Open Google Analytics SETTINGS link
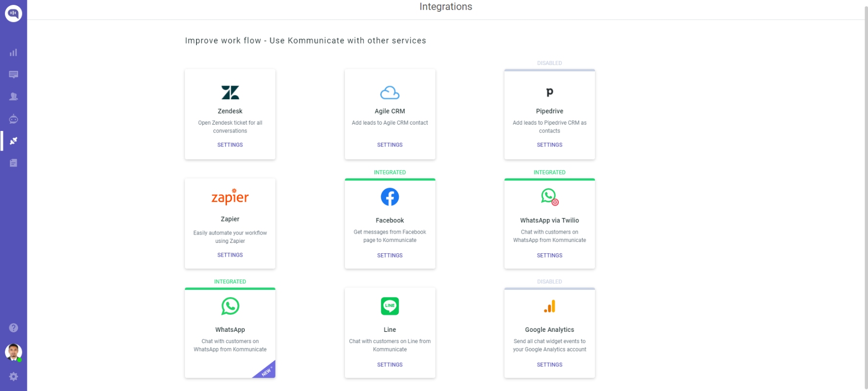 (549, 365)
